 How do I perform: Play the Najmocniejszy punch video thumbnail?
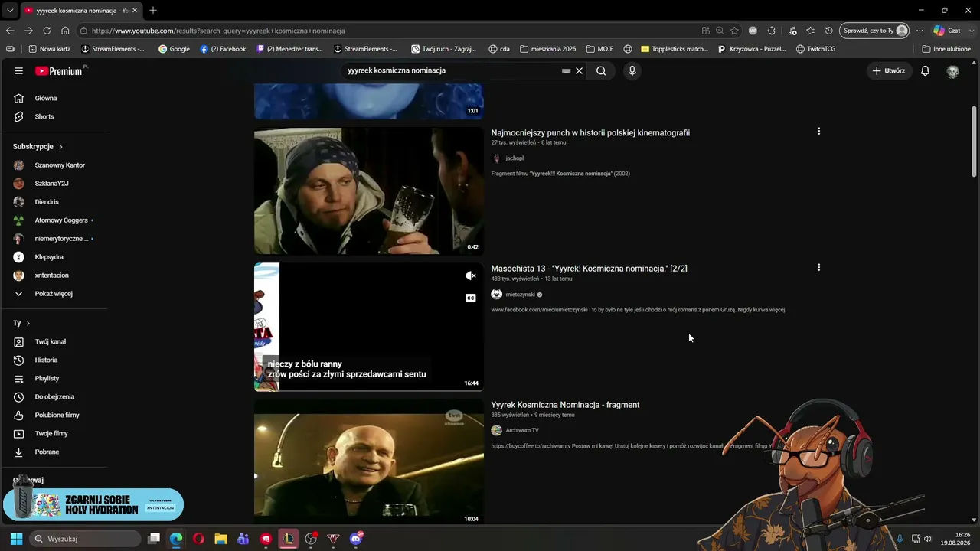tap(369, 191)
